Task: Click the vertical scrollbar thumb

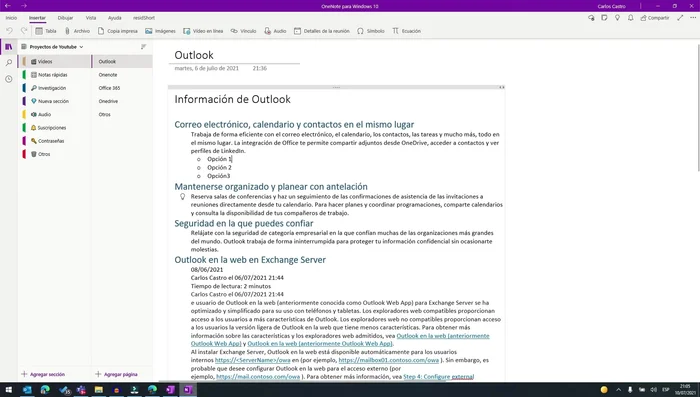Action: point(698,107)
